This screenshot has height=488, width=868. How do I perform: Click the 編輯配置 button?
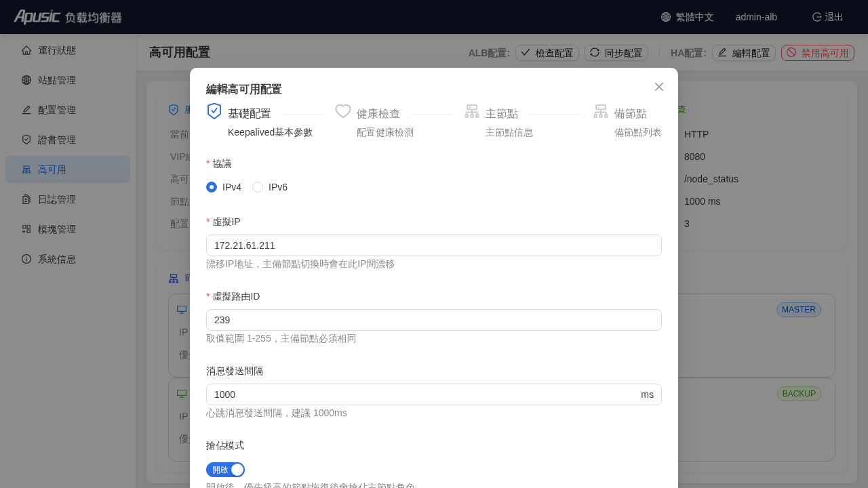pyautogui.click(x=744, y=53)
